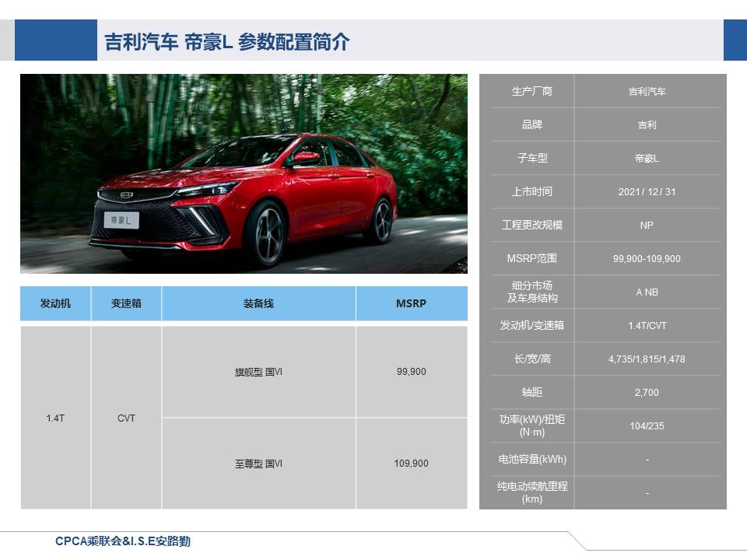Select the '1.4T/CVT' powertrain value
The height and width of the screenshot is (560, 747).
[647, 326]
